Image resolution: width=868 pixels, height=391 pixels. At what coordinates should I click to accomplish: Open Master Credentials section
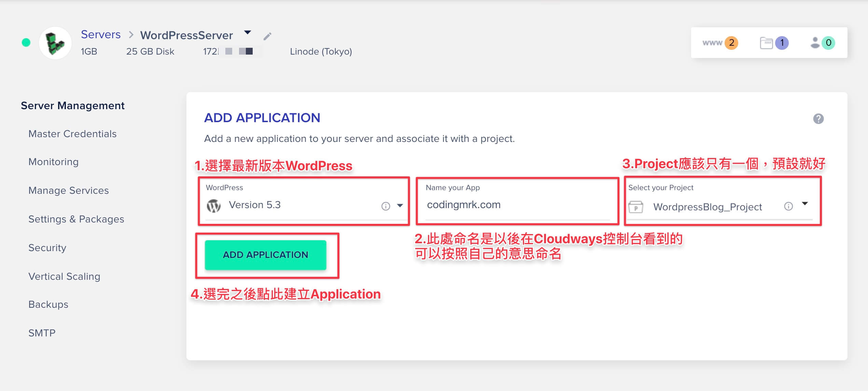point(72,134)
